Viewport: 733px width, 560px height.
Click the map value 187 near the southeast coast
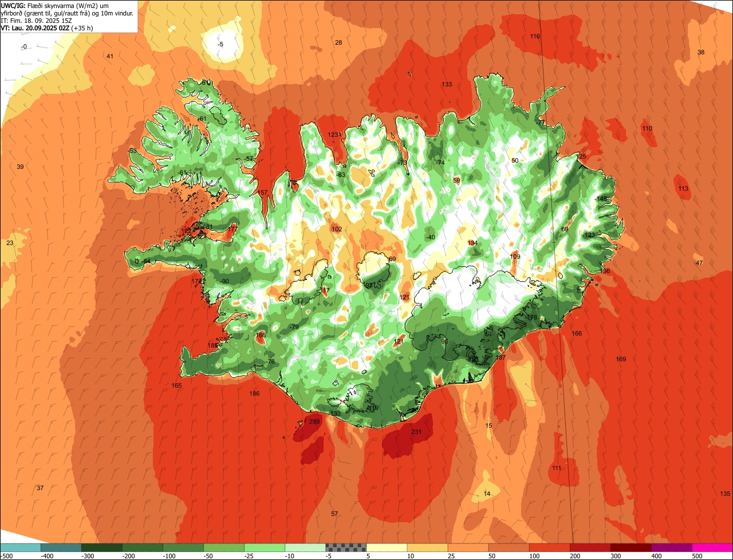501,357
